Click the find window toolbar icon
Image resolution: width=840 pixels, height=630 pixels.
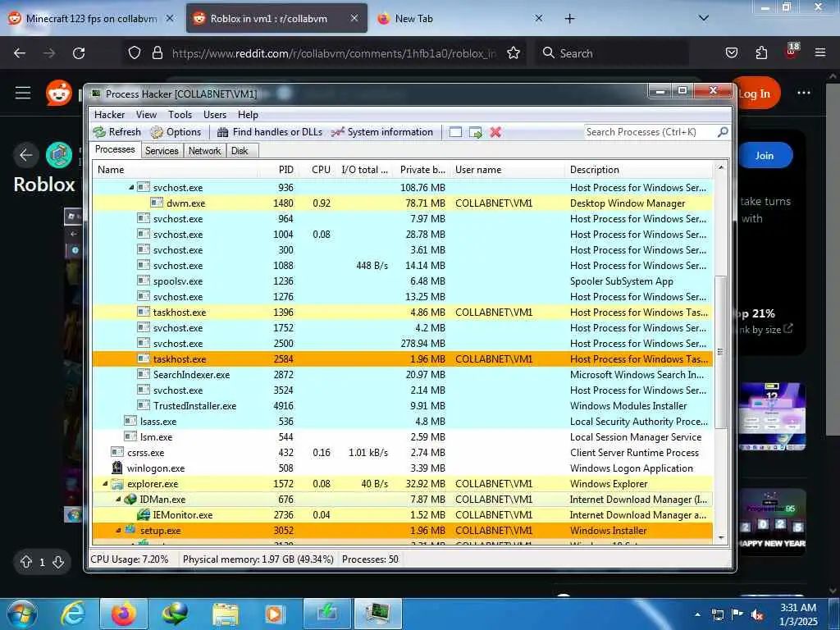455,132
